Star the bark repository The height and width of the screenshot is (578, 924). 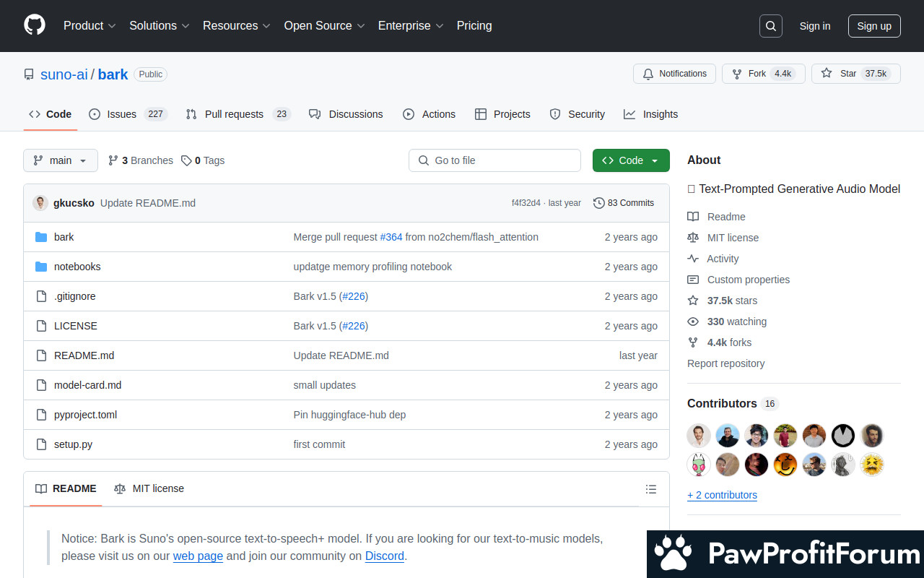[840, 74]
